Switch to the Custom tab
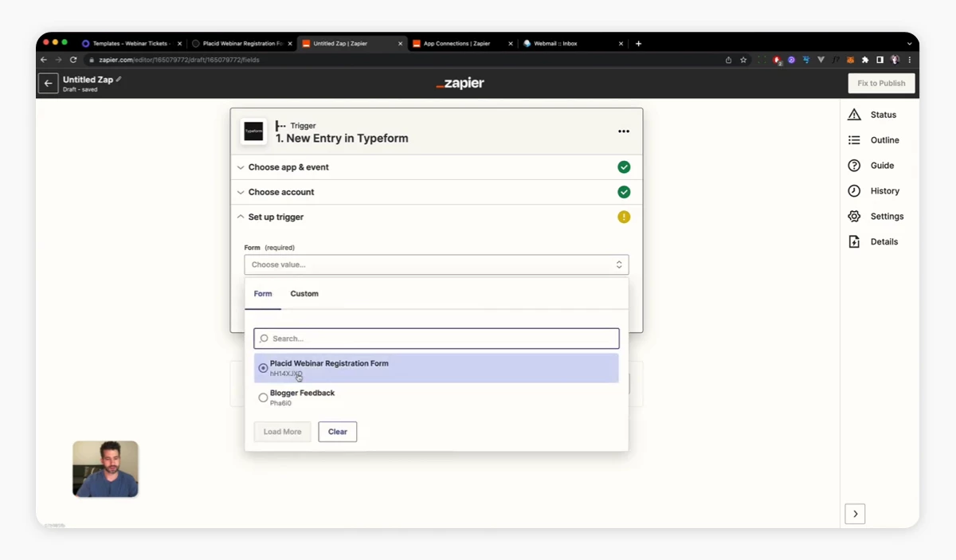 [x=304, y=294]
